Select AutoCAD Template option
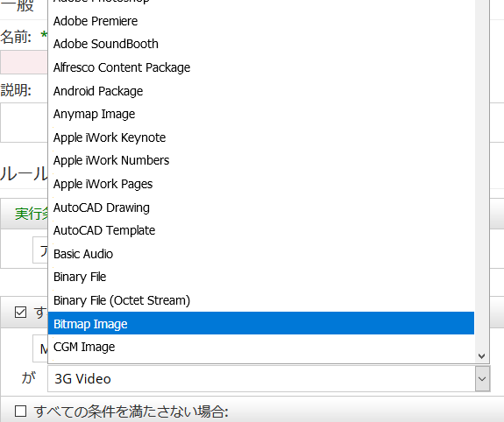Screen dimensions: 504x422 261,230
